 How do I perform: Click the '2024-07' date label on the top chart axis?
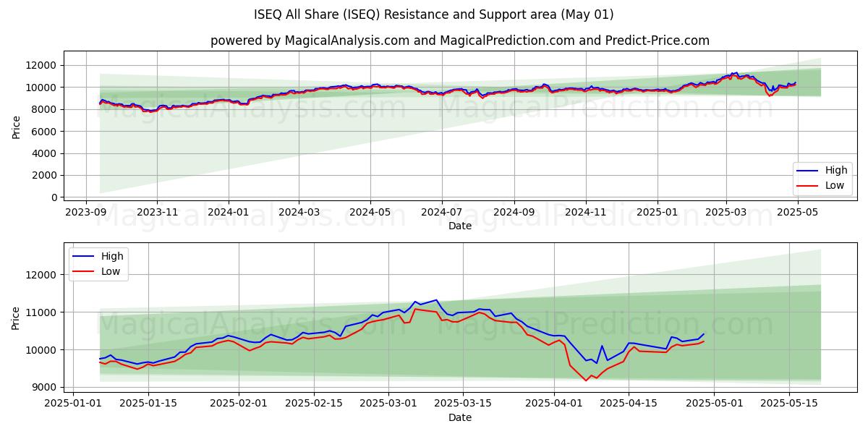(x=442, y=211)
